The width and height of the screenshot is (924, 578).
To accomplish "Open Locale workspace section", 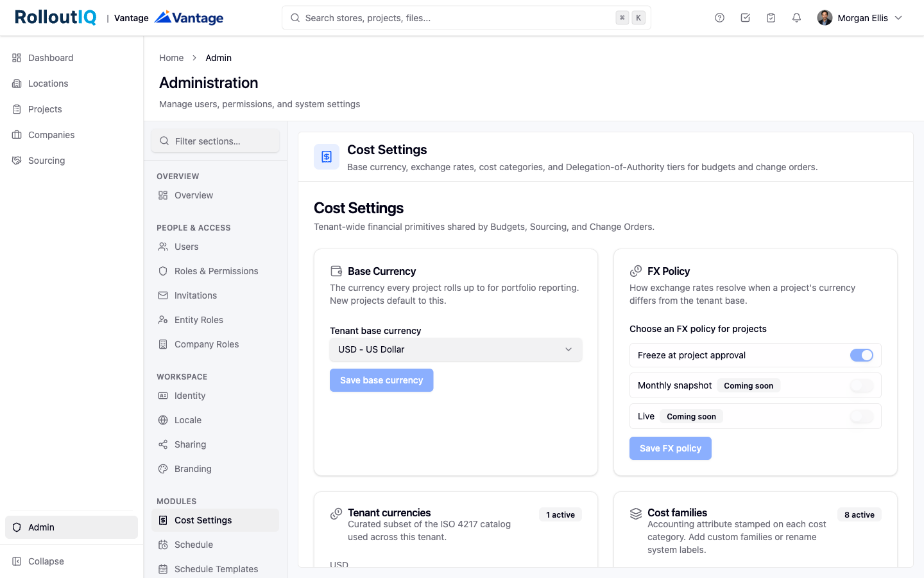I will click(216, 420).
